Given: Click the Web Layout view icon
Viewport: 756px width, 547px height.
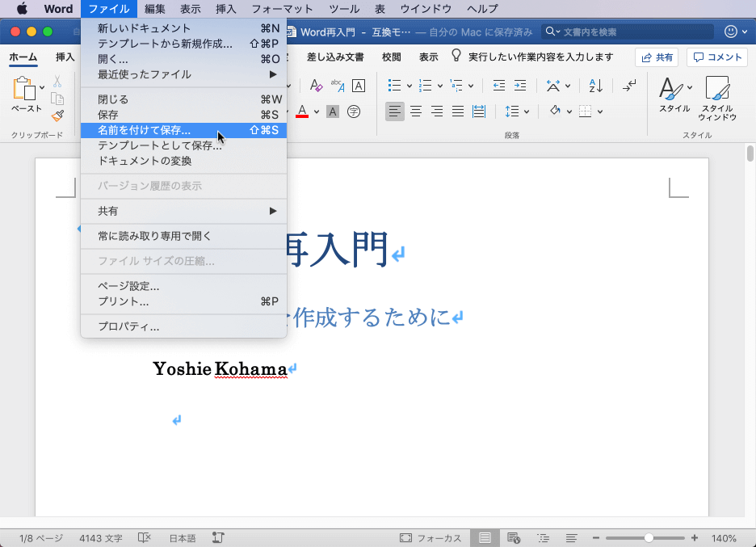Looking at the screenshot, I should pos(514,538).
